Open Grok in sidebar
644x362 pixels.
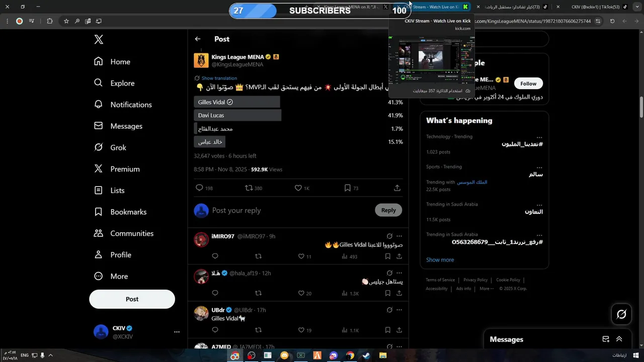111,148
